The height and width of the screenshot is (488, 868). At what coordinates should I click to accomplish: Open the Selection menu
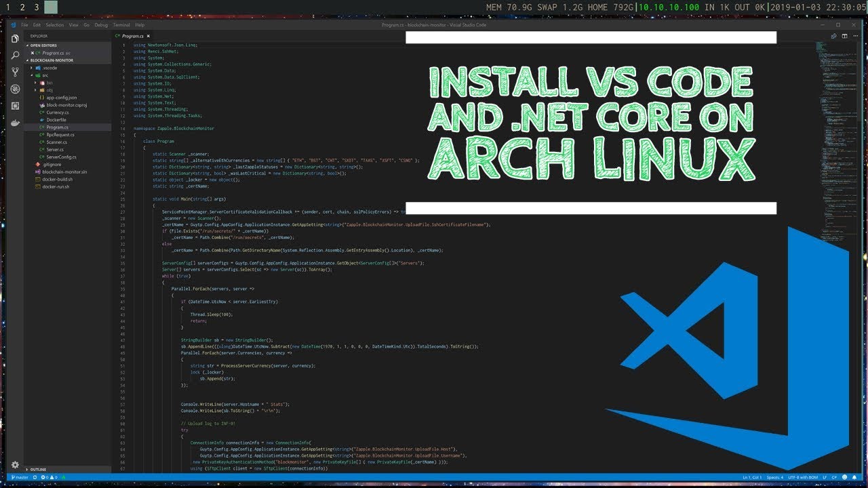pos(55,25)
